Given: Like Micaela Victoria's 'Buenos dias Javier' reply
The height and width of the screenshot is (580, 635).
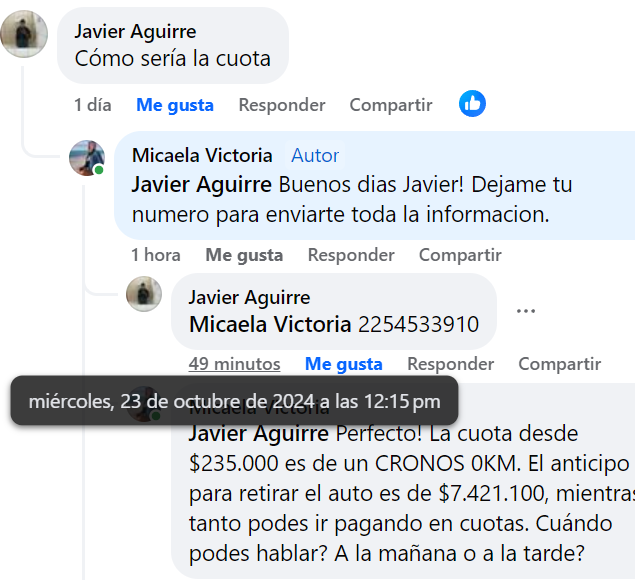Looking at the screenshot, I should 244,255.
